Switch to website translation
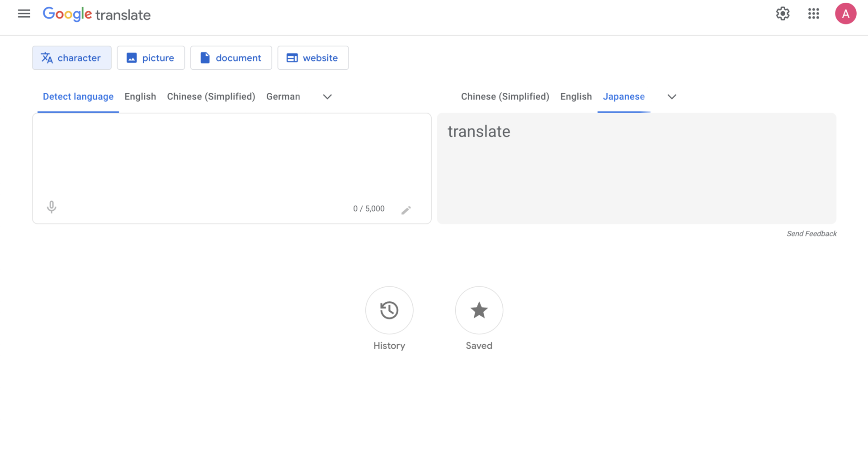The width and height of the screenshot is (868, 475). [x=313, y=58]
